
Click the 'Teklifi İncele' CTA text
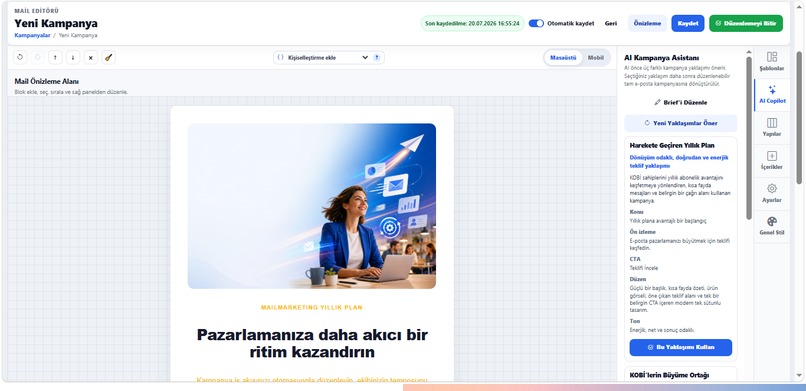644,268
